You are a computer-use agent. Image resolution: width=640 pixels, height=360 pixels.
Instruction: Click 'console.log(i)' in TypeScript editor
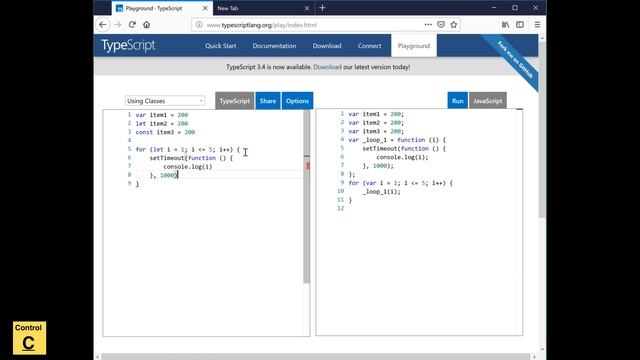pos(188,167)
